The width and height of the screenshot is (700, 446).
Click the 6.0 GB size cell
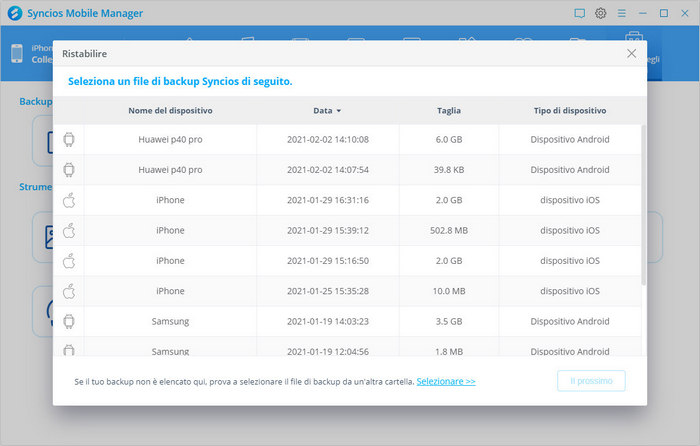449,139
